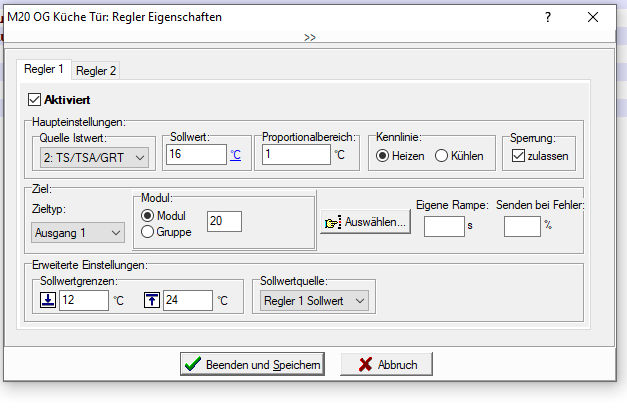The width and height of the screenshot is (627, 409).
Task: Click the lower setpoint limit arrow icon
Action: click(47, 300)
